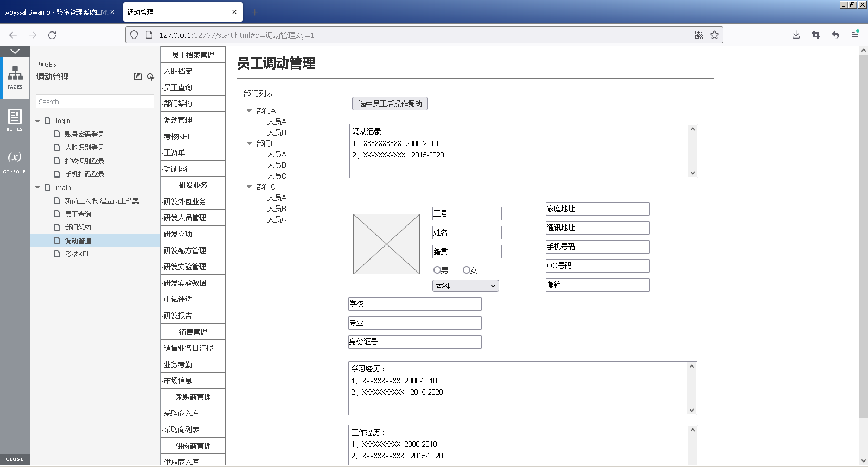Click the 工号 input field
The width and height of the screenshot is (868, 467).
tap(467, 213)
